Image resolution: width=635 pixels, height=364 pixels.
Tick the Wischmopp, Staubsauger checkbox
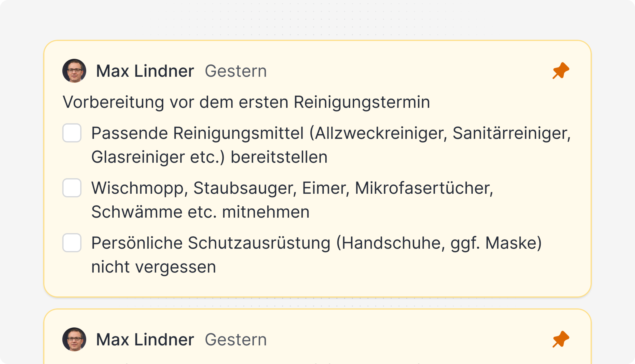[x=72, y=188]
